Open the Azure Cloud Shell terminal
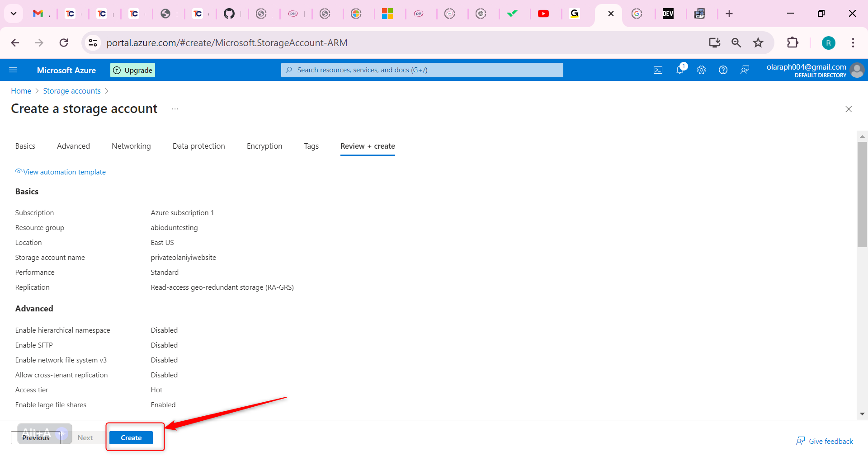 [x=658, y=70]
